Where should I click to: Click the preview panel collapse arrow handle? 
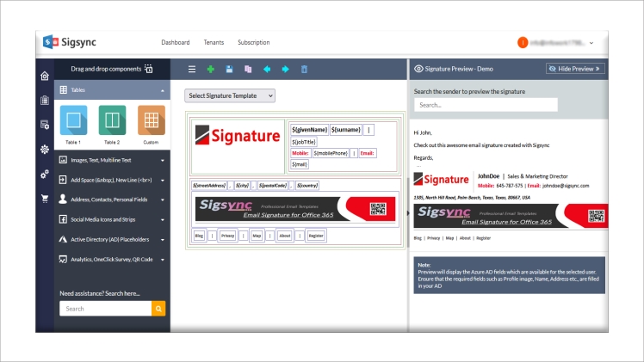408,213
